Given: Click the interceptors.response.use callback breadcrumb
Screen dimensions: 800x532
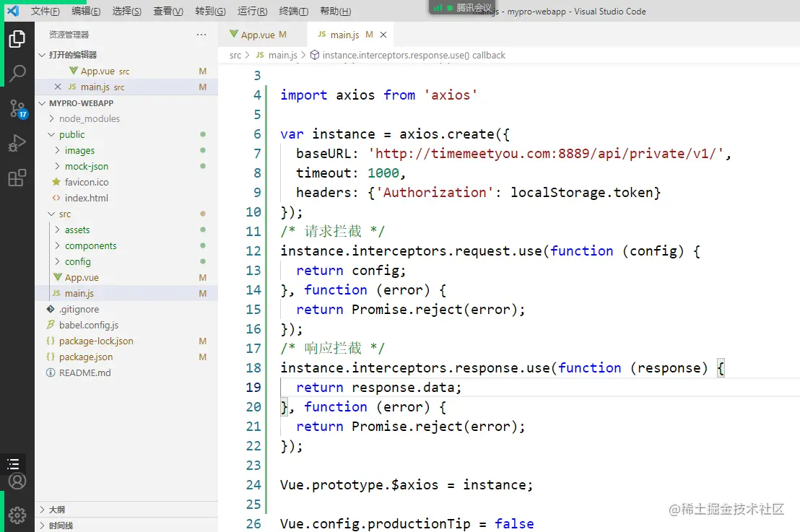Looking at the screenshot, I should click(x=408, y=55).
